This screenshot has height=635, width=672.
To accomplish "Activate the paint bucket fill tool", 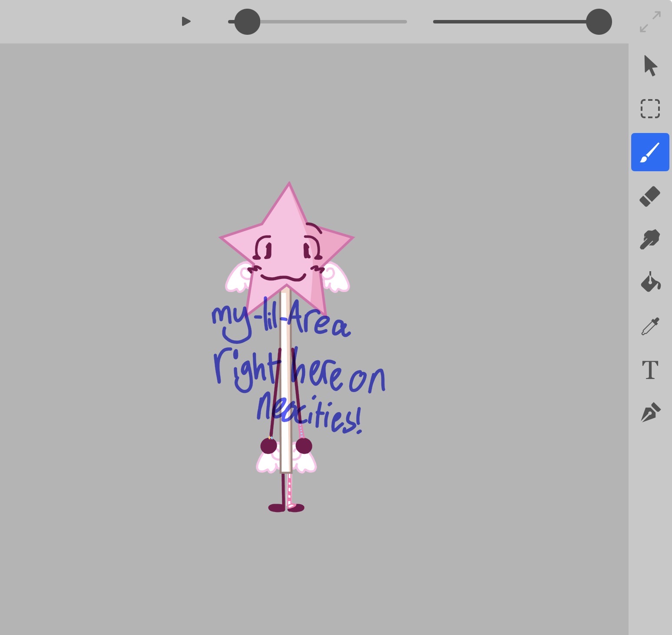I will tap(650, 283).
